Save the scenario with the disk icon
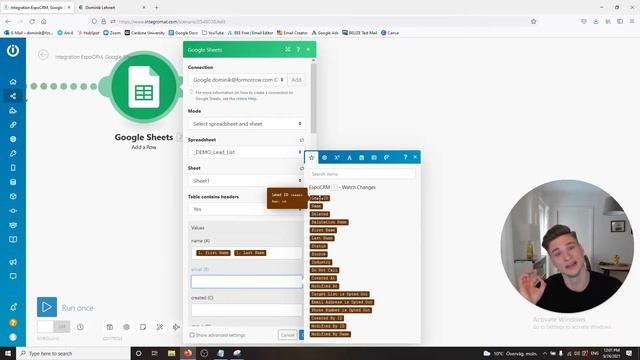Screen dimensions: 640x360 click(110, 327)
